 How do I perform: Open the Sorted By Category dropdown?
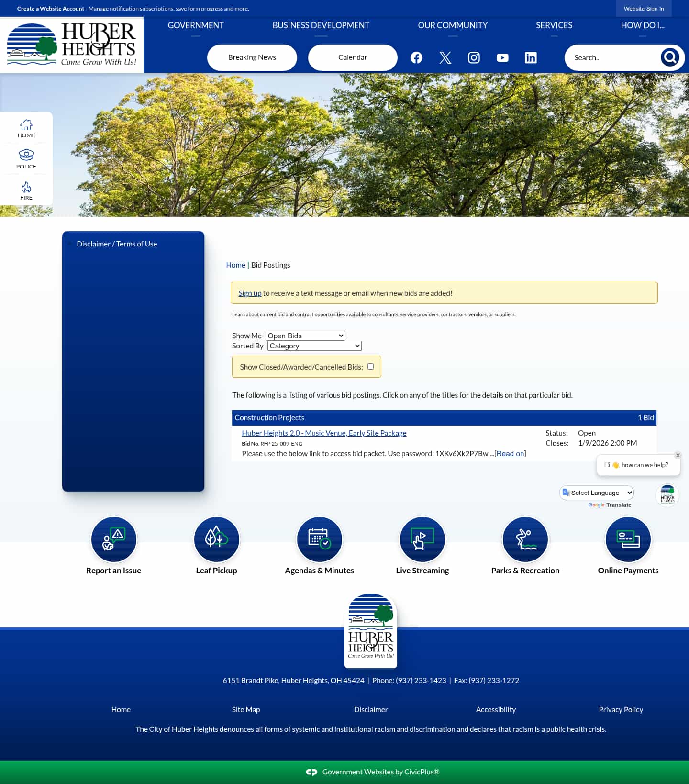[x=314, y=346]
